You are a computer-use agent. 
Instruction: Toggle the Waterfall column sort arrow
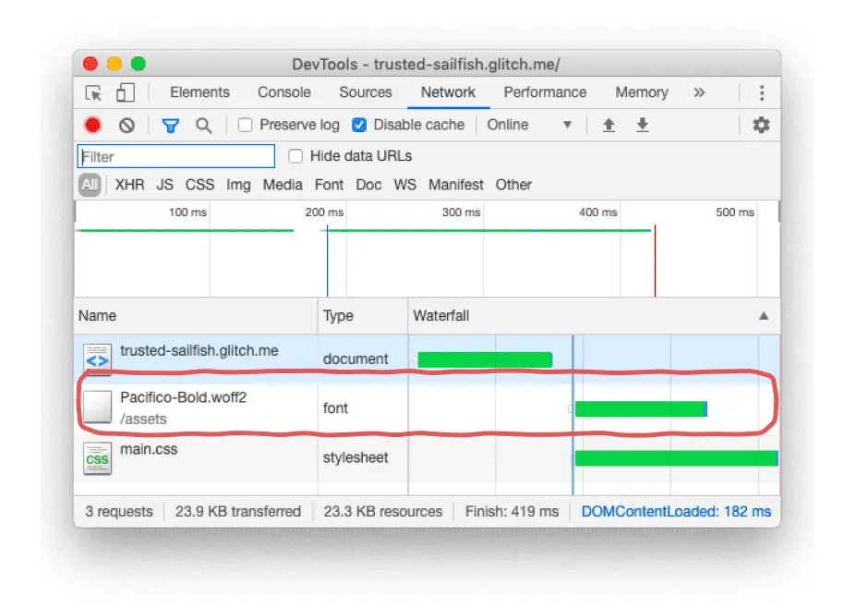click(x=764, y=316)
